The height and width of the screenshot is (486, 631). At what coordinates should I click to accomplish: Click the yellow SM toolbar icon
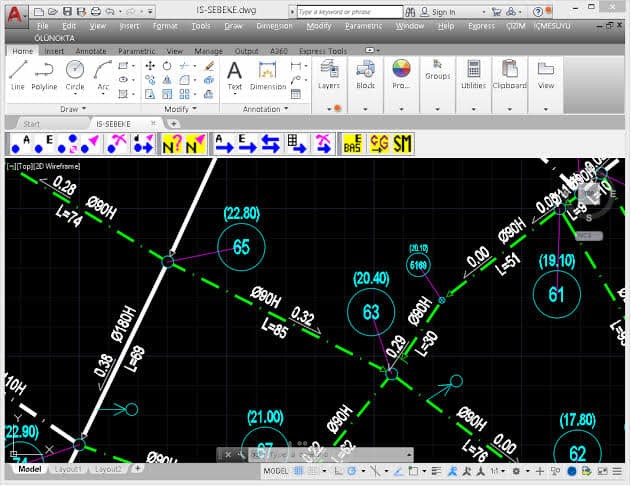pyautogui.click(x=402, y=143)
